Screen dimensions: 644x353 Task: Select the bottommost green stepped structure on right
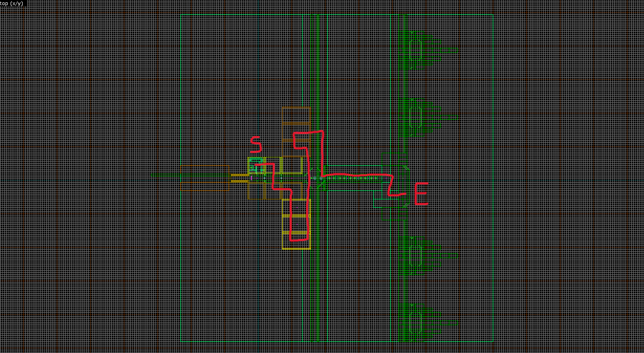pyautogui.click(x=416, y=322)
